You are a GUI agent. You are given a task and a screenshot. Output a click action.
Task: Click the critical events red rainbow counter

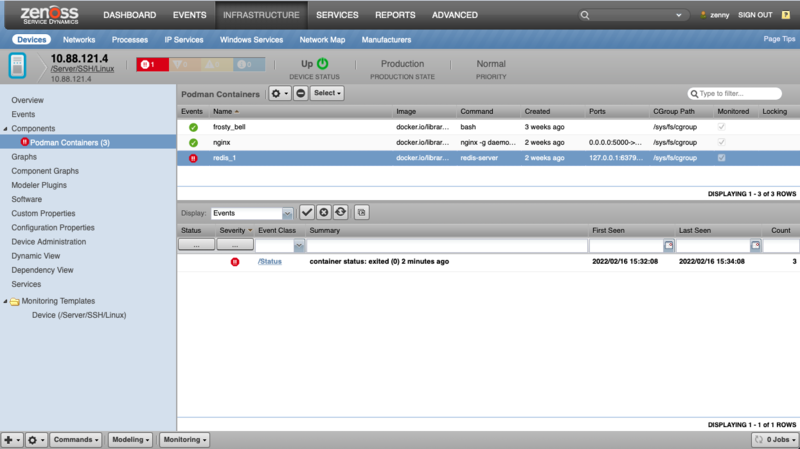coord(153,64)
